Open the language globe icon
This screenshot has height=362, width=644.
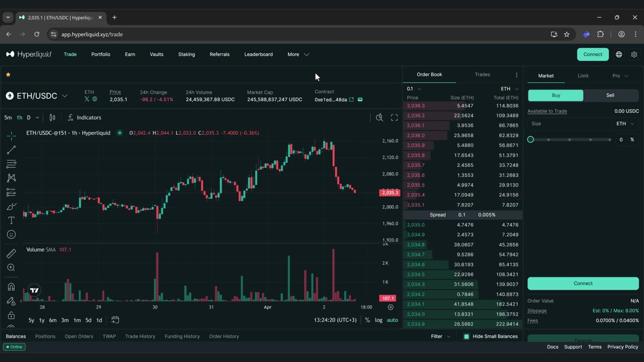(x=619, y=54)
